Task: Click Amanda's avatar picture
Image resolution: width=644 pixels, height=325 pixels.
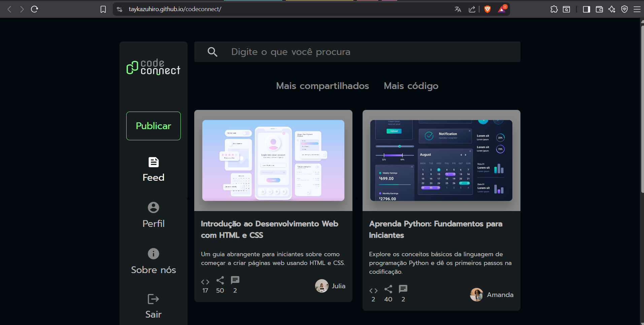Action: click(x=477, y=295)
